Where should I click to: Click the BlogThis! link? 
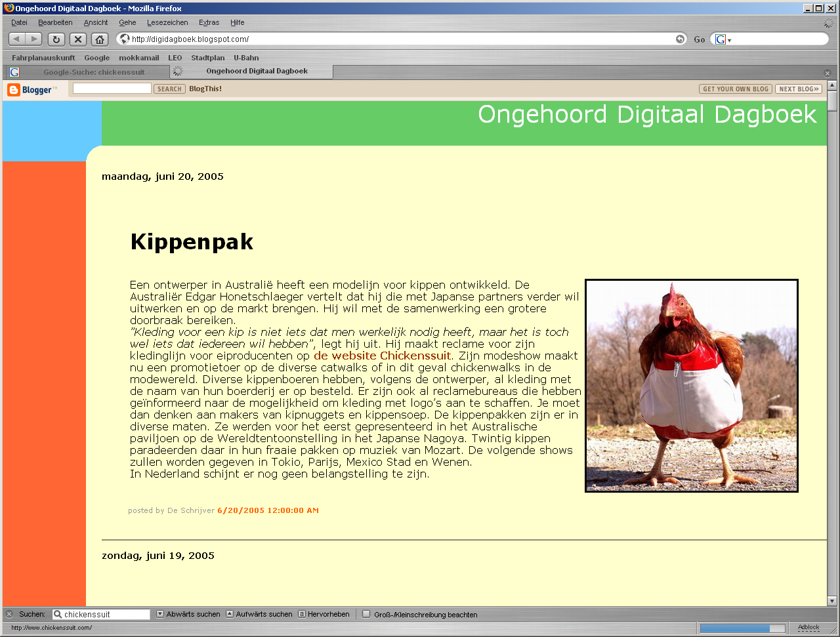205,89
